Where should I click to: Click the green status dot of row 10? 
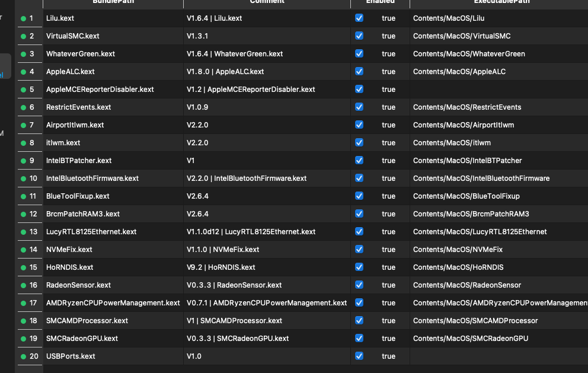click(x=23, y=178)
